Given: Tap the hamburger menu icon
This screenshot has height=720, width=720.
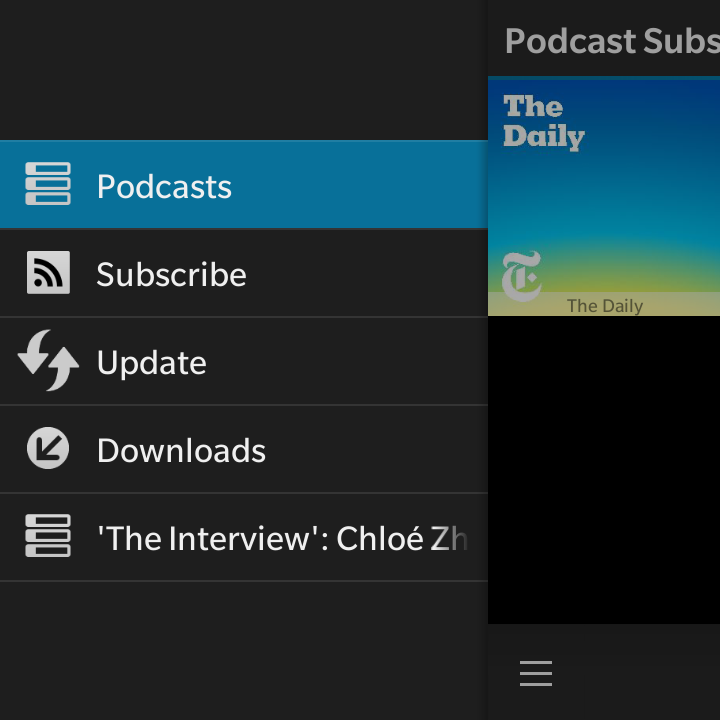Looking at the screenshot, I should coord(536,673).
